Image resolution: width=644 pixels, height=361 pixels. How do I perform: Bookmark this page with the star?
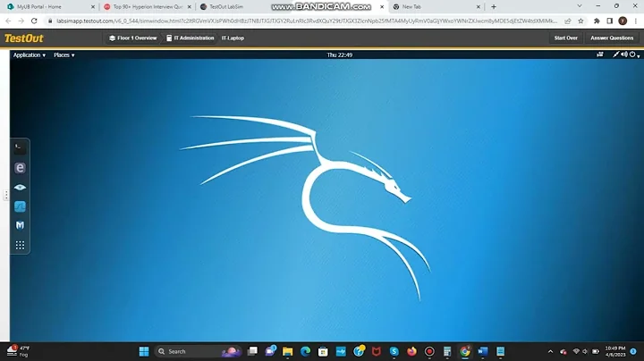pyautogui.click(x=580, y=21)
